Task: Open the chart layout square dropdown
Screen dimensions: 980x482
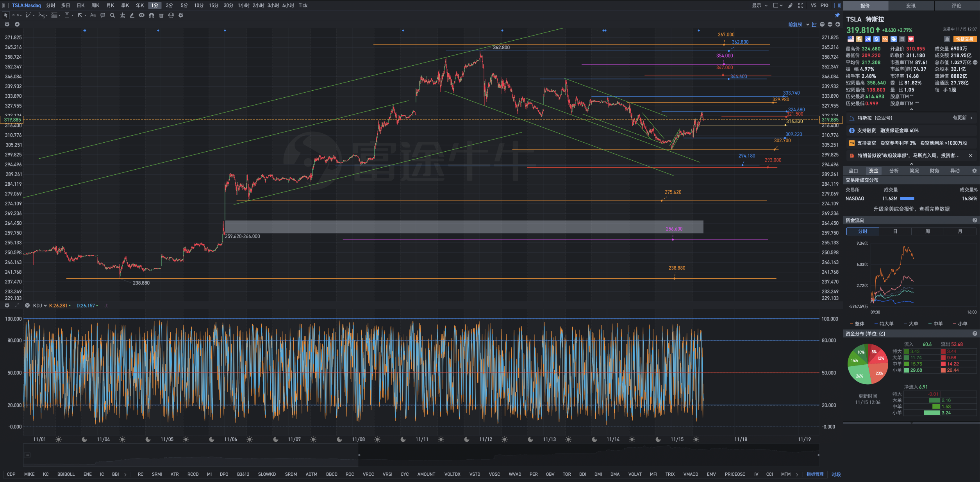Action: click(x=778, y=5)
